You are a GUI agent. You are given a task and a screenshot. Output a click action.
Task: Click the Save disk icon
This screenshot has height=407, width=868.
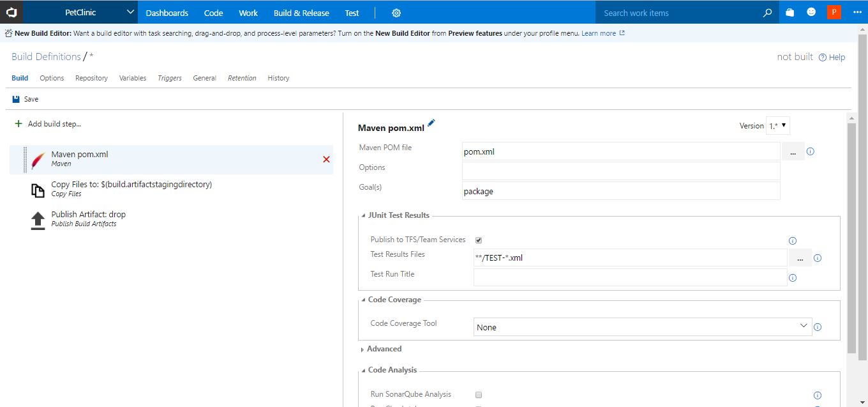pos(16,99)
